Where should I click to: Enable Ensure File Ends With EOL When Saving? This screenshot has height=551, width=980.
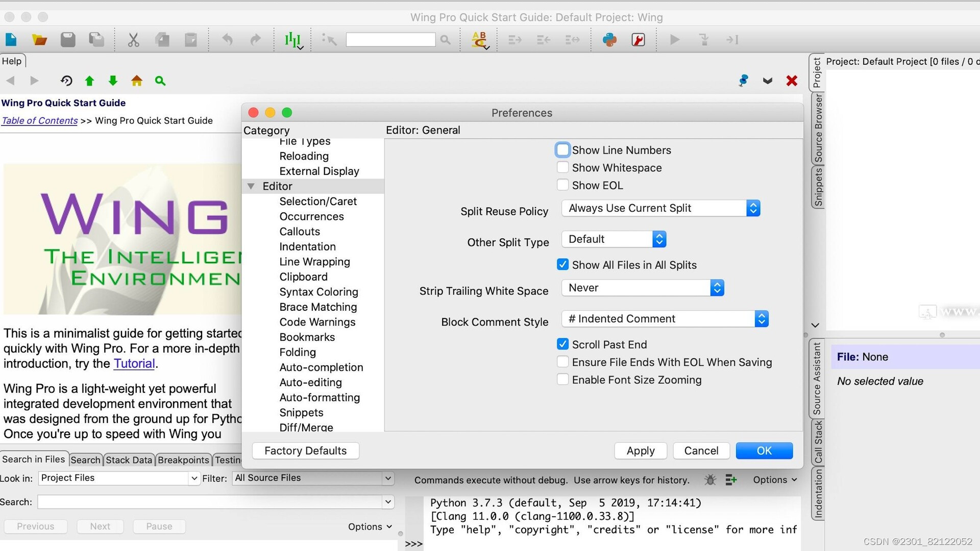click(562, 362)
